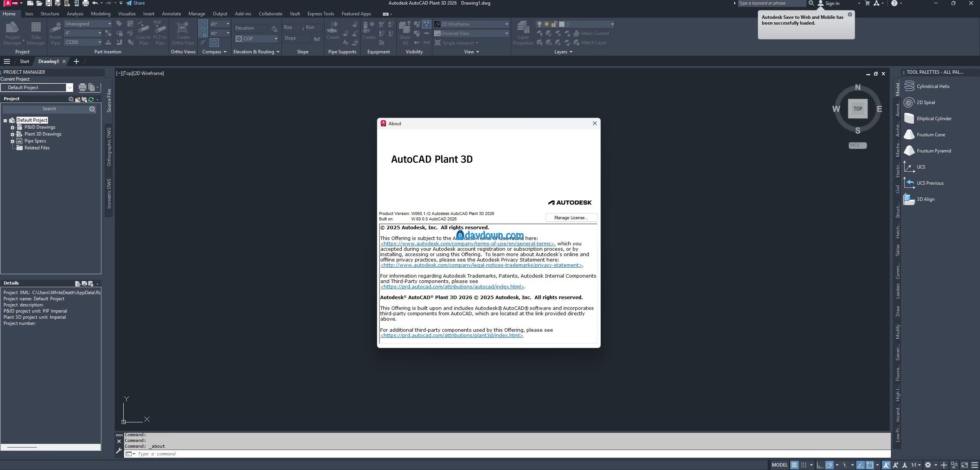The image size is (980, 470).
Task: Click the workspace switching gear icon
Action: (x=928, y=465)
